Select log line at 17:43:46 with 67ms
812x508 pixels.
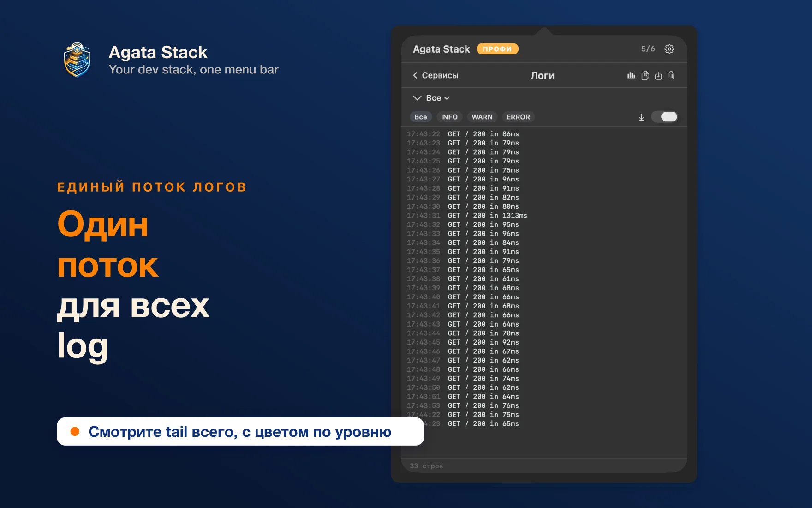463,351
